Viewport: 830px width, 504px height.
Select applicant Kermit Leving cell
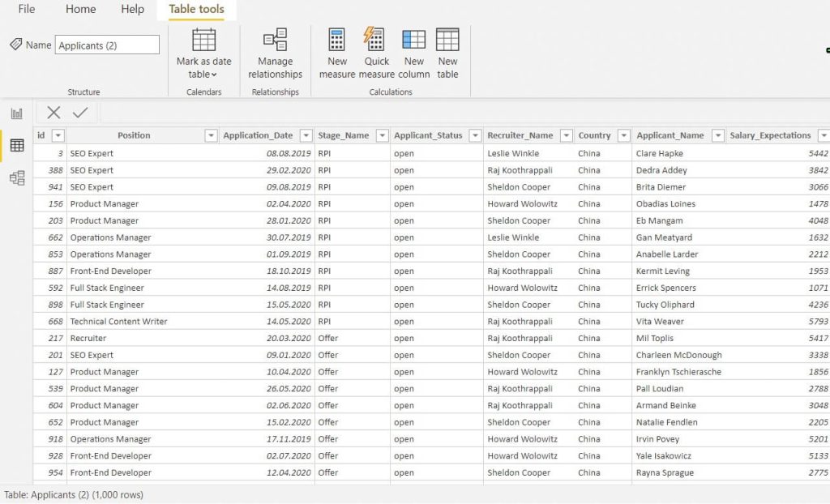tap(678, 271)
